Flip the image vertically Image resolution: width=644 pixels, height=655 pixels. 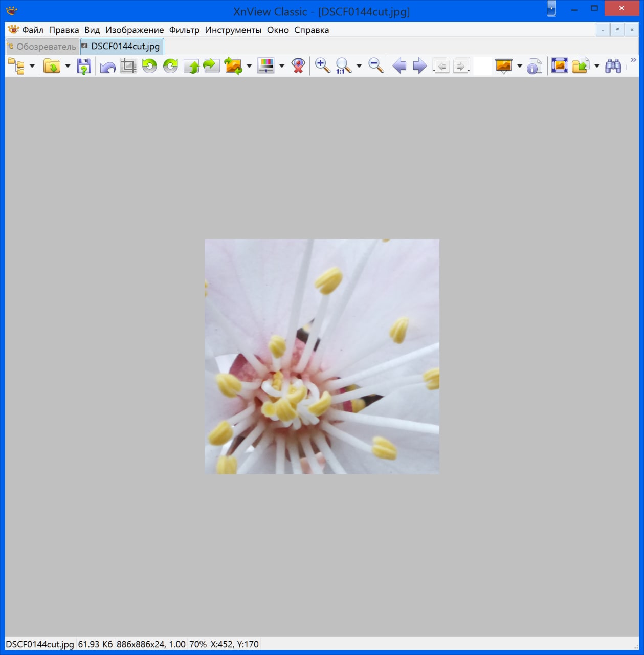191,66
